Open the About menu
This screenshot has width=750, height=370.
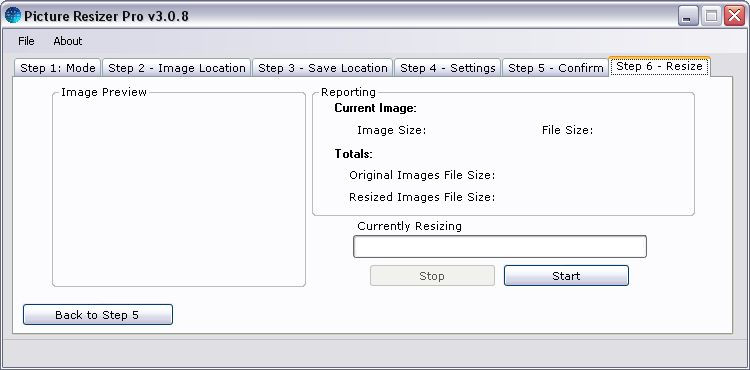point(67,41)
